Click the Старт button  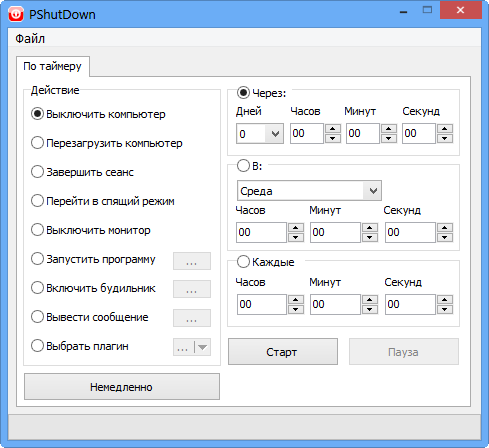[x=283, y=352]
